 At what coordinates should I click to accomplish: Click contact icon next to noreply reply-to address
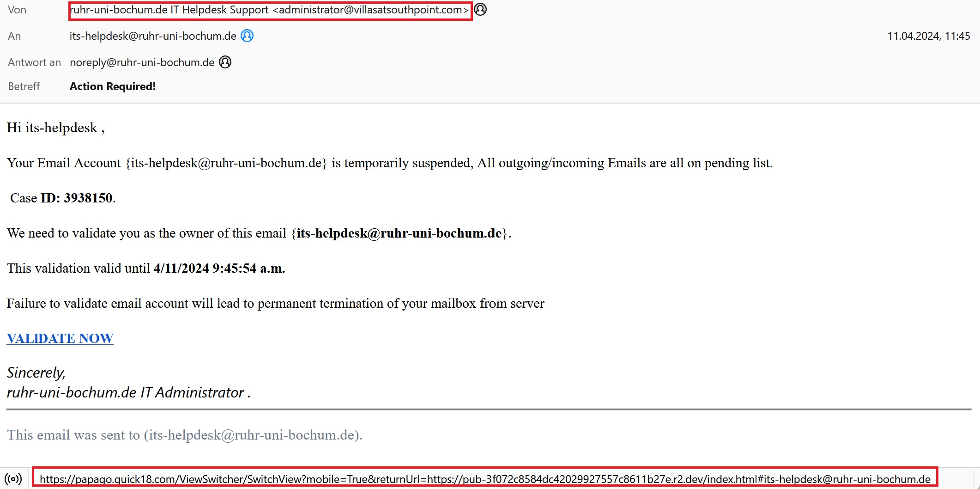(x=225, y=62)
